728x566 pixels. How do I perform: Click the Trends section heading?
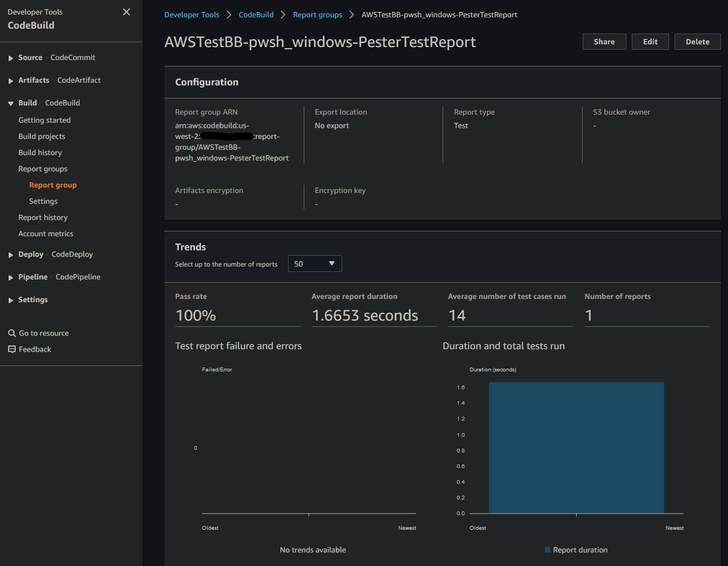tap(190, 247)
